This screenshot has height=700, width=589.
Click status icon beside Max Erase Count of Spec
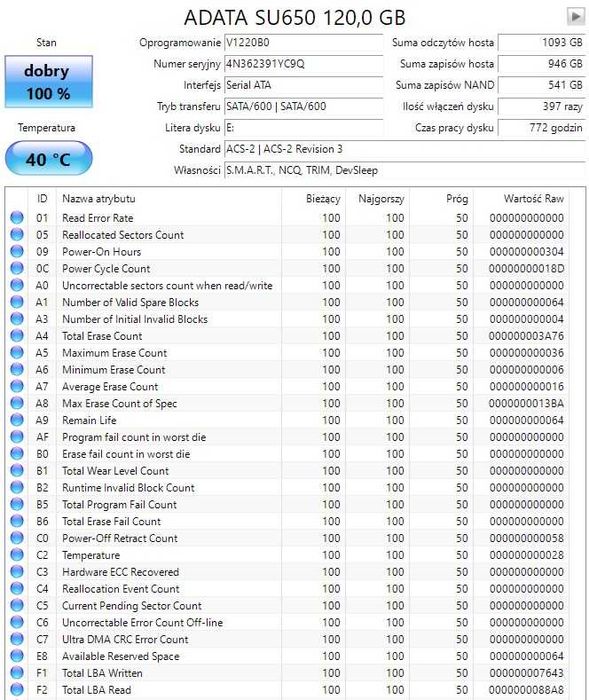17,403
